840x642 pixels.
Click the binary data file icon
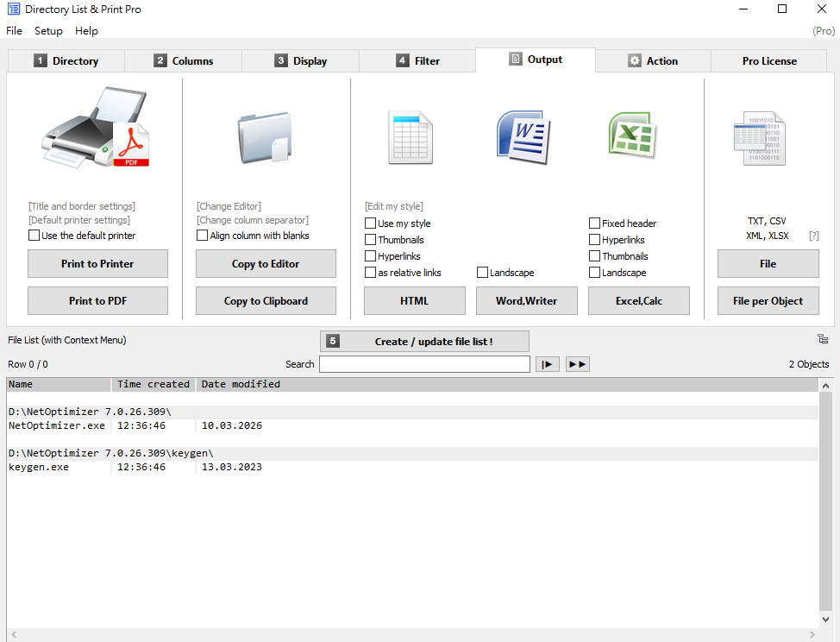click(759, 138)
